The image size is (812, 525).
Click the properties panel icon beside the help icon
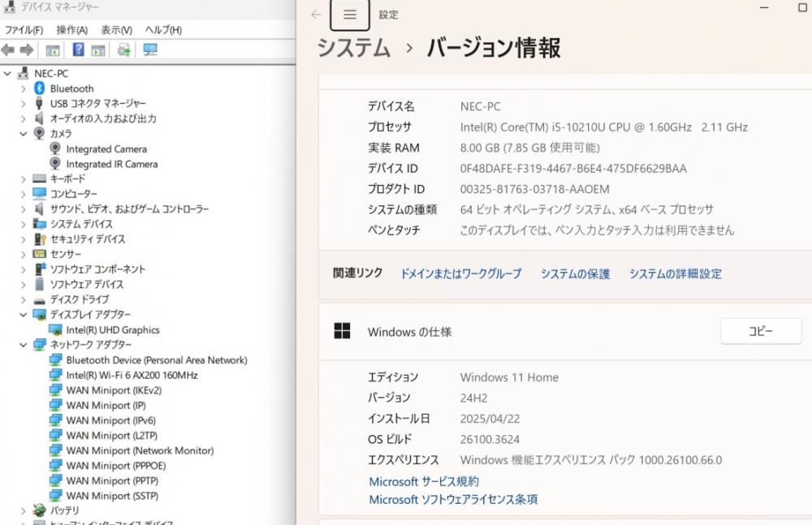point(98,50)
